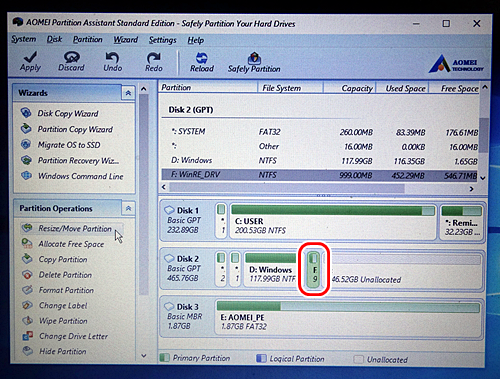Select the C: USER partition block
The image size is (500, 379).
(333, 222)
